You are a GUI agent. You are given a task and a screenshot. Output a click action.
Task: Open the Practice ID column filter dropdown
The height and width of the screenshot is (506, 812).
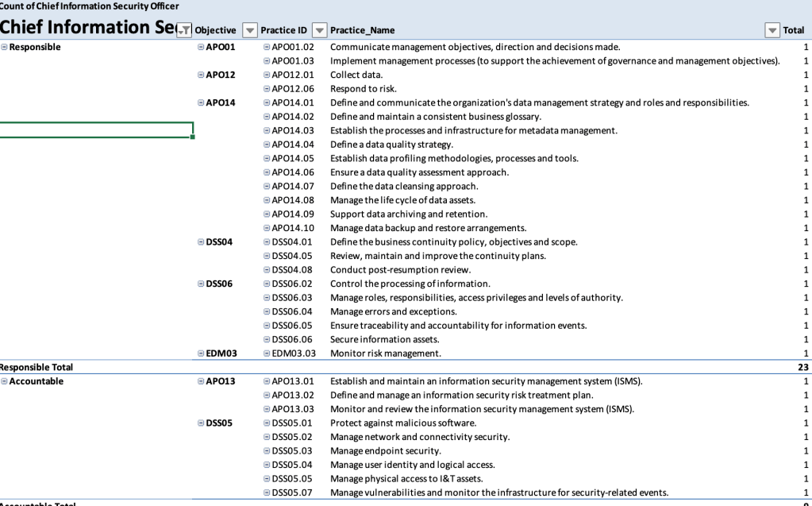(319, 30)
